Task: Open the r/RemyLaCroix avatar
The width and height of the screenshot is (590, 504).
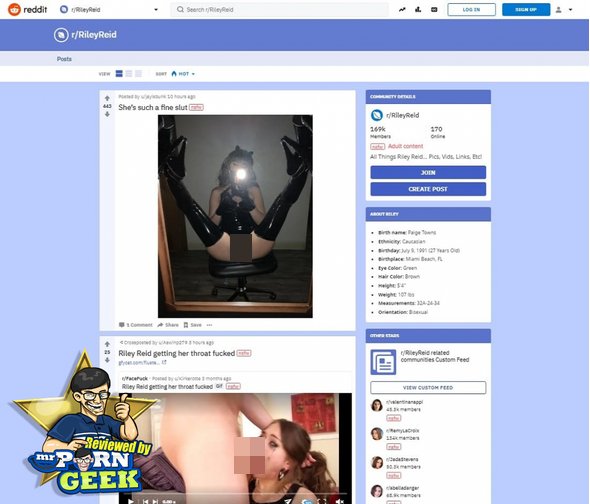Action: pyautogui.click(x=377, y=434)
